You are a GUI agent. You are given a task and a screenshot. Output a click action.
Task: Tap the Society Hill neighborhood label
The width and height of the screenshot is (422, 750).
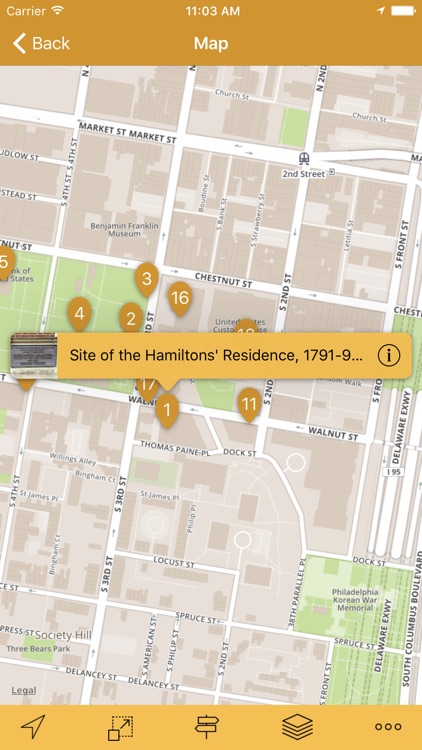pyautogui.click(x=63, y=635)
